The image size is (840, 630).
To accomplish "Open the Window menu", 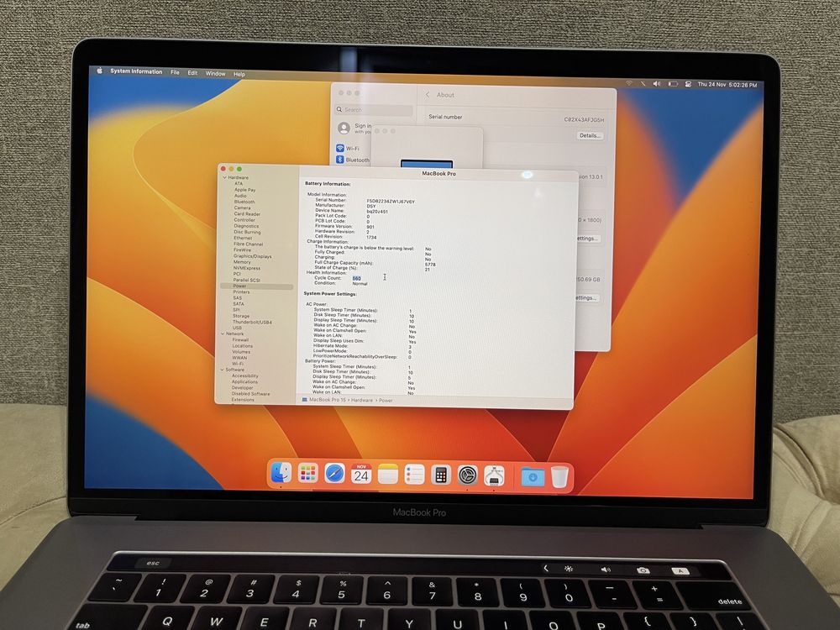I will (x=215, y=73).
